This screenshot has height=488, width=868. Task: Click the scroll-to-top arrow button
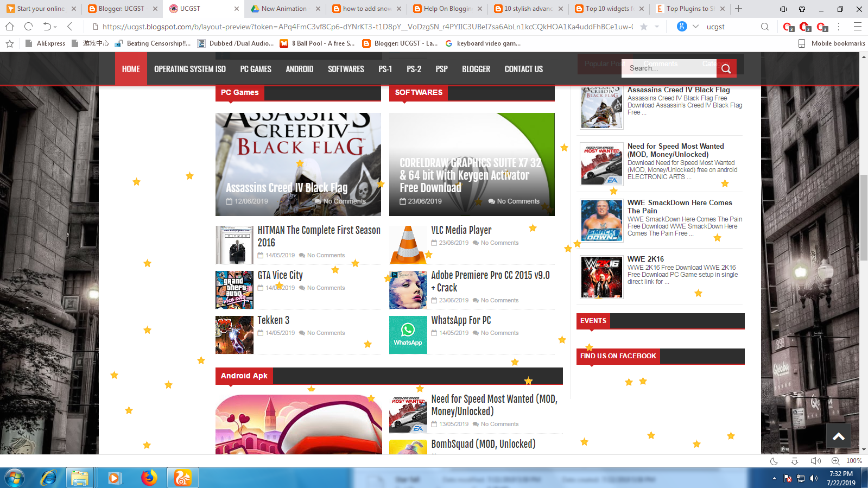(839, 436)
